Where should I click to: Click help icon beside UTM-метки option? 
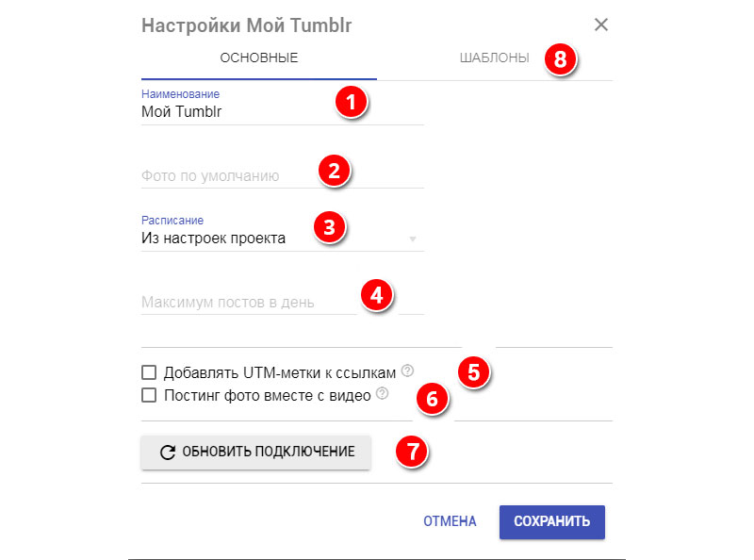tap(407, 371)
